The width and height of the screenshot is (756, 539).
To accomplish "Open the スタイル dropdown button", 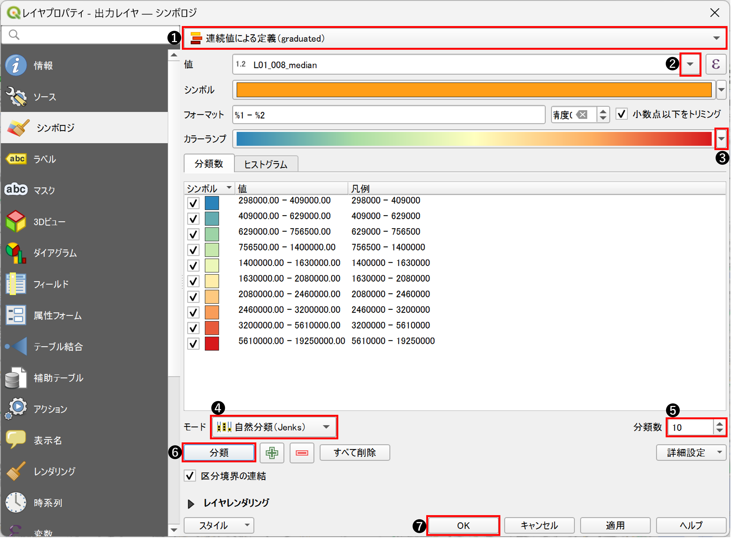I will (x=219, y=525).
